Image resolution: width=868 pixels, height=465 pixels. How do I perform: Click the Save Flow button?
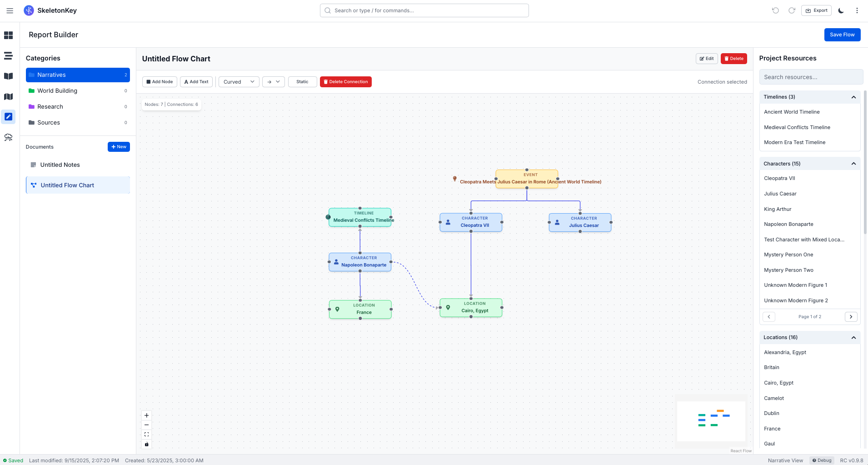pyautogui.click(x=842, y=35)
